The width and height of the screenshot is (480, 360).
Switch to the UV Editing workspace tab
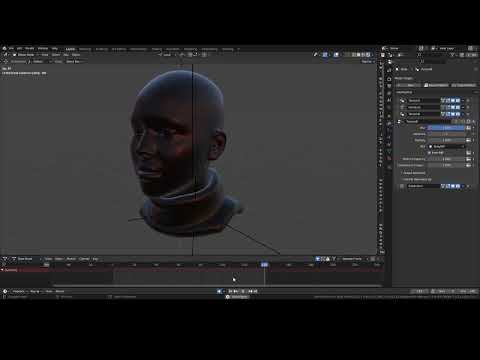[x=119, y=49]
